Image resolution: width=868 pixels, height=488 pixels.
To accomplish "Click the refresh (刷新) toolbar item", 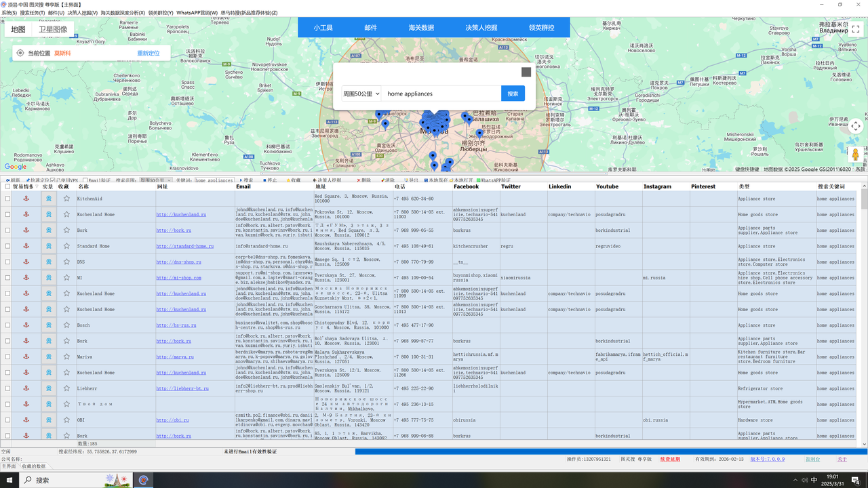I will click(x=12, y=180).
